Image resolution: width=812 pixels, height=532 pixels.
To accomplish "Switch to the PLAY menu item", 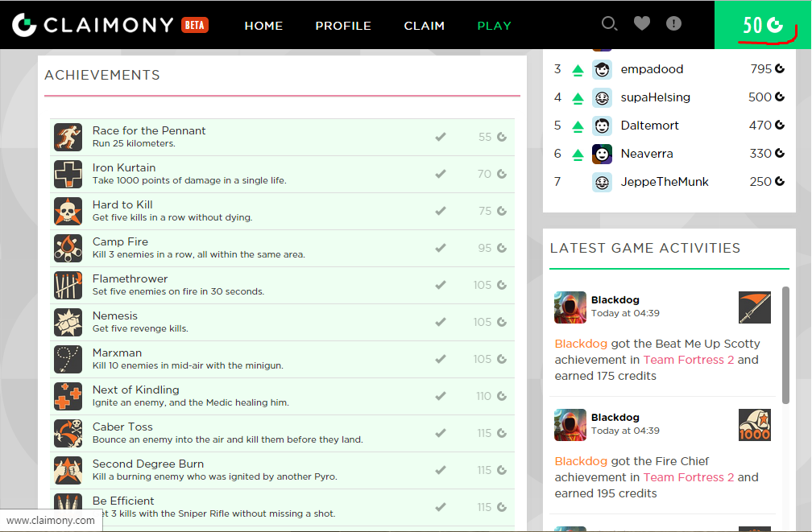I will (x=494, y=26).
